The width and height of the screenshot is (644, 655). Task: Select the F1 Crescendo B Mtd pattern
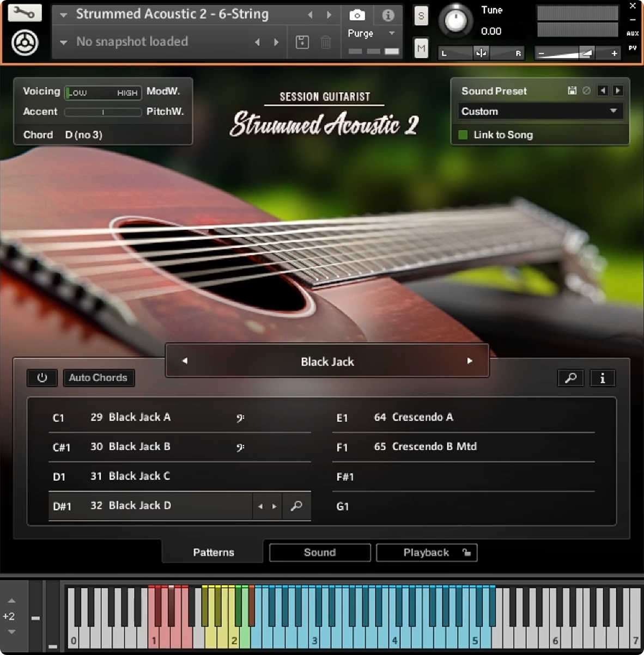point(463,447)
